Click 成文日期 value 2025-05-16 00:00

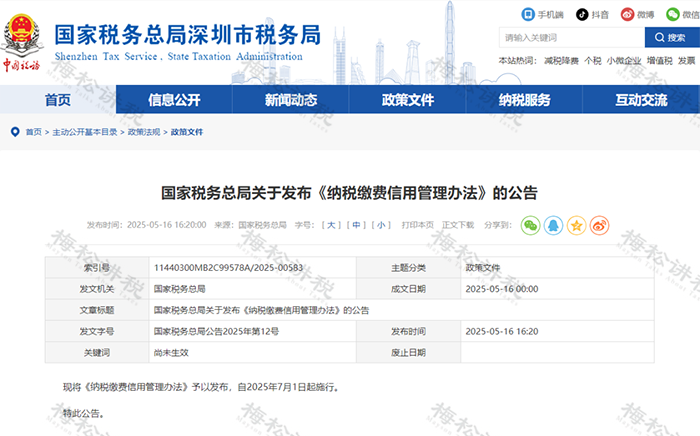point(502,289)
